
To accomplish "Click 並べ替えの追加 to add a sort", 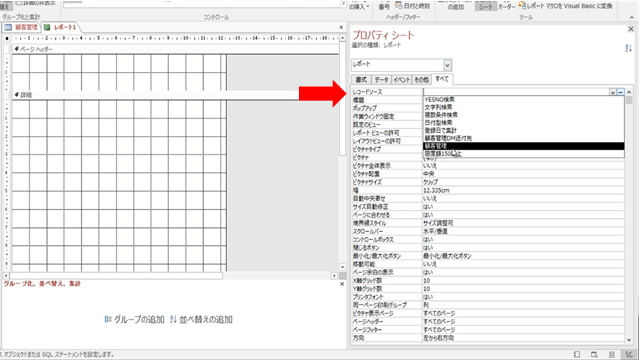I will (201, 320).
